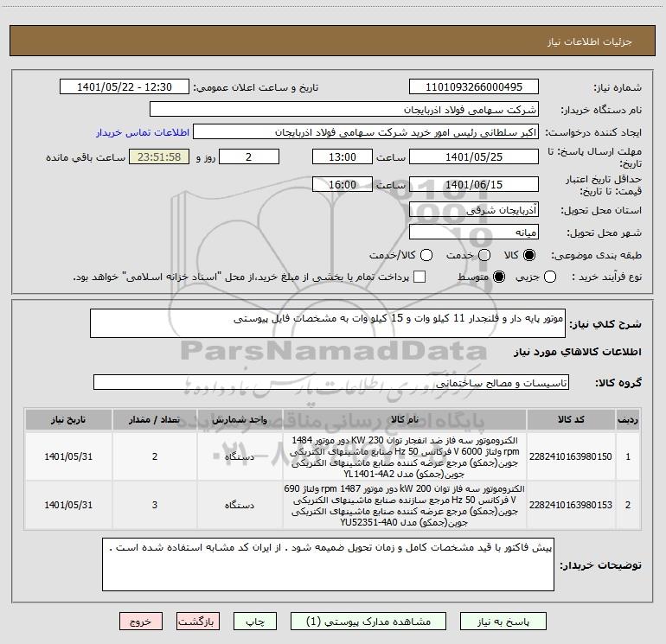
Task: Click the 1401/05/31 date in row 2
Action: click(68, 505)
